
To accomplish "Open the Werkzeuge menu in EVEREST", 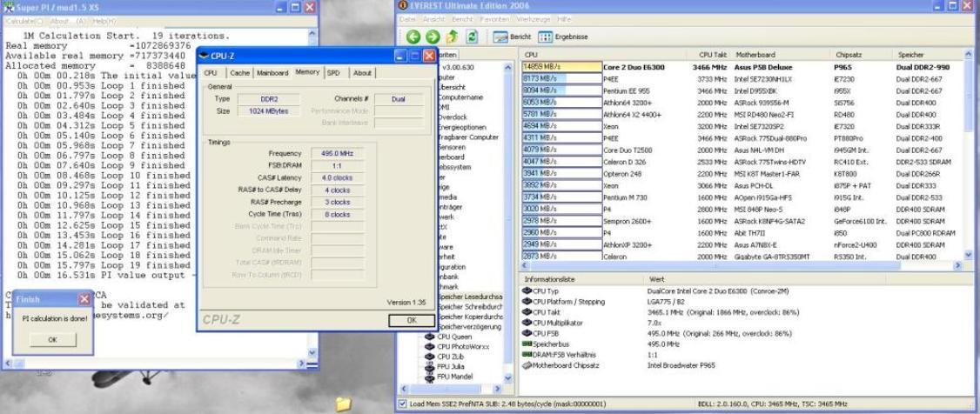I will 534,19.
